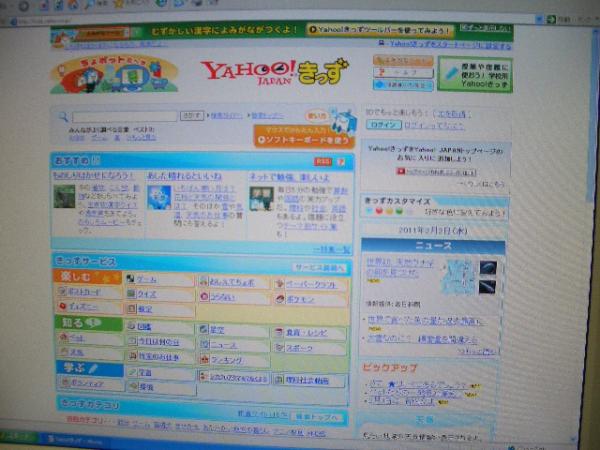Image resolution: width=600 pixels, height=450 pixels.
Task: Click the ログイン login button
Action: [384, 124]
